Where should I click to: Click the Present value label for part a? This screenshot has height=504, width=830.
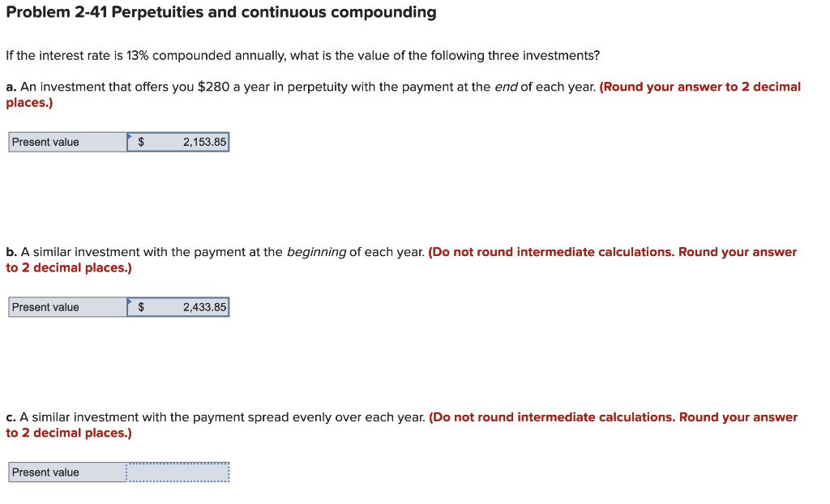[43, 142]
